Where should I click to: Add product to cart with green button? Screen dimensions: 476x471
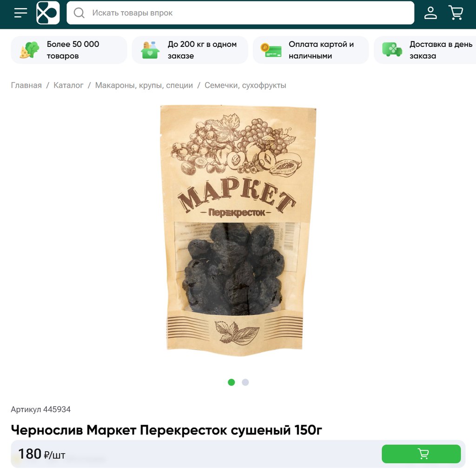point(421,454)
